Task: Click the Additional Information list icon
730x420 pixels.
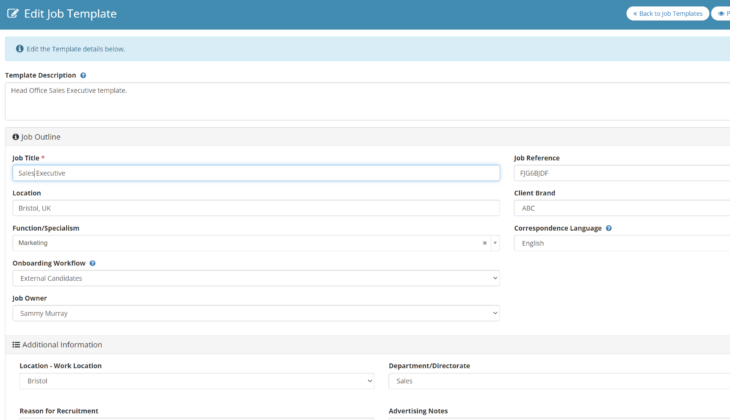Action: coord(16,345)
